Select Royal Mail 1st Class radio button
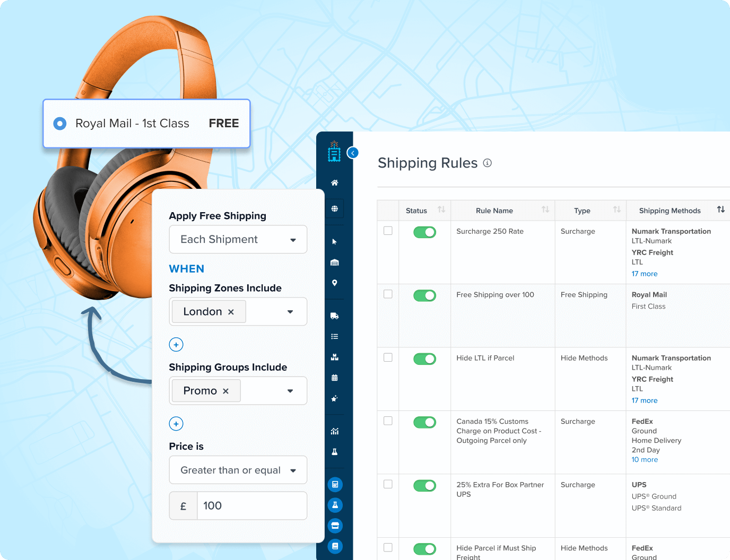This screenshot has width=730, height=560. [60, 124]
